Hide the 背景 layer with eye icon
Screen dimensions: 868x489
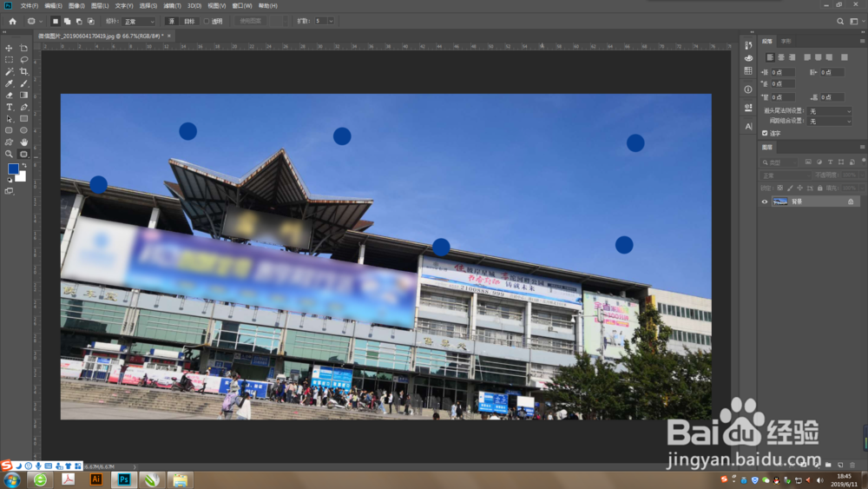point(765,202)
